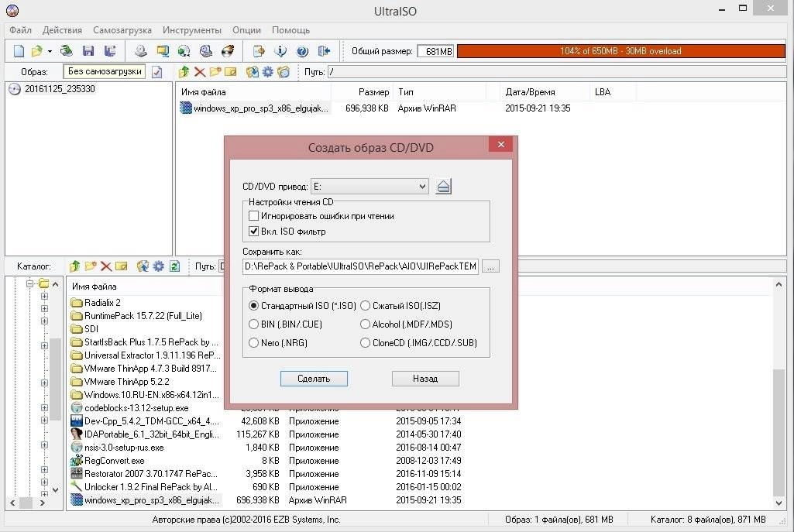Click the boot info icon beside Без самозагрузки
The image size is (794, 532).
(x=157, y=72)
